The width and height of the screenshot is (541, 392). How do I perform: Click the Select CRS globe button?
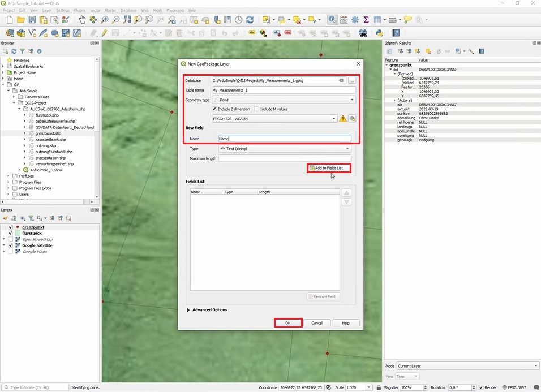352,118
